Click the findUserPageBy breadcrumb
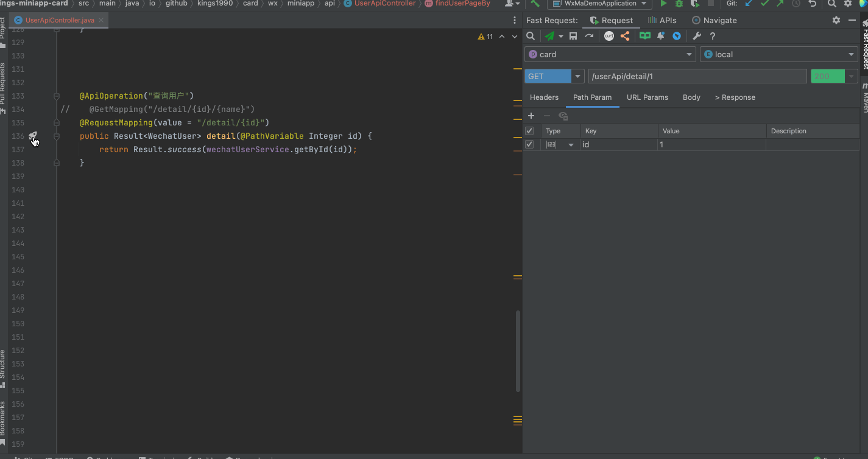The image size is (868, 459). (x=457, y=4)
